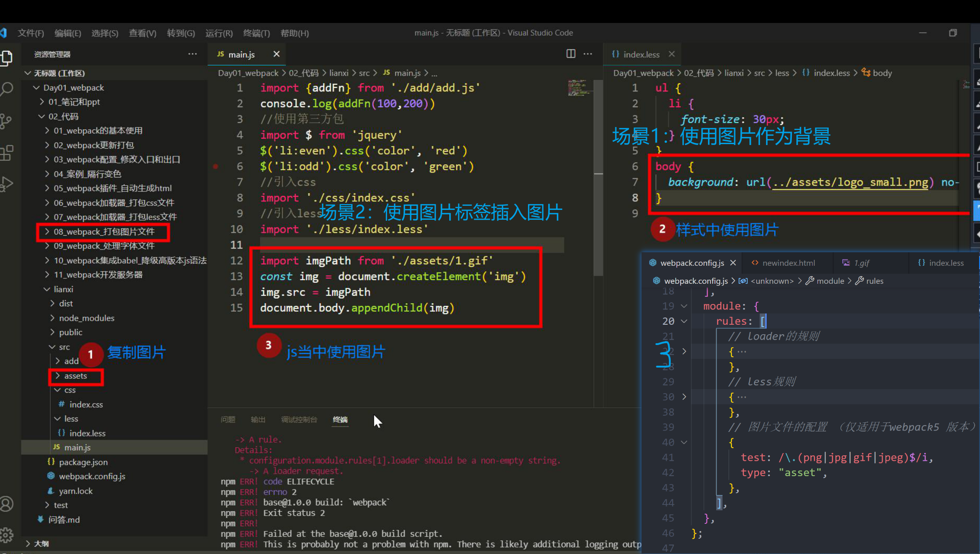980x554 pixels.
Task: Open the 文件(F) menu
Action: [31, 33]
